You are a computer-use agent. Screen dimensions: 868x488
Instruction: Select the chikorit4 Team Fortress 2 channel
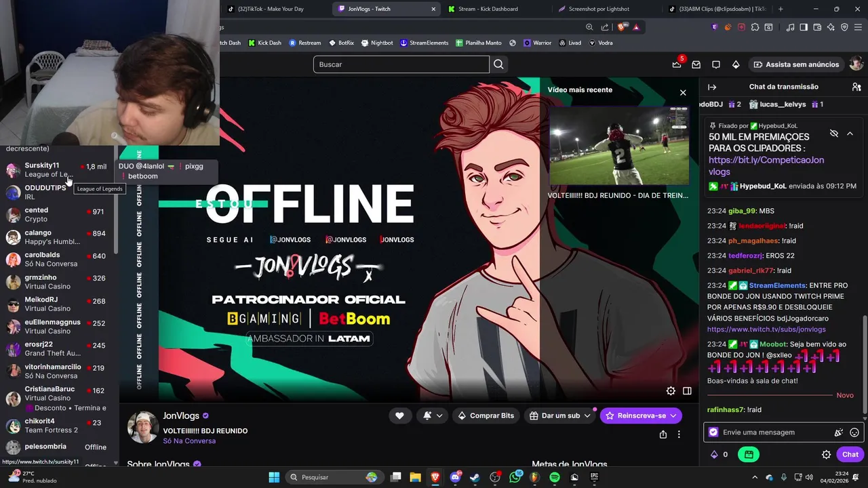point(58,425)
